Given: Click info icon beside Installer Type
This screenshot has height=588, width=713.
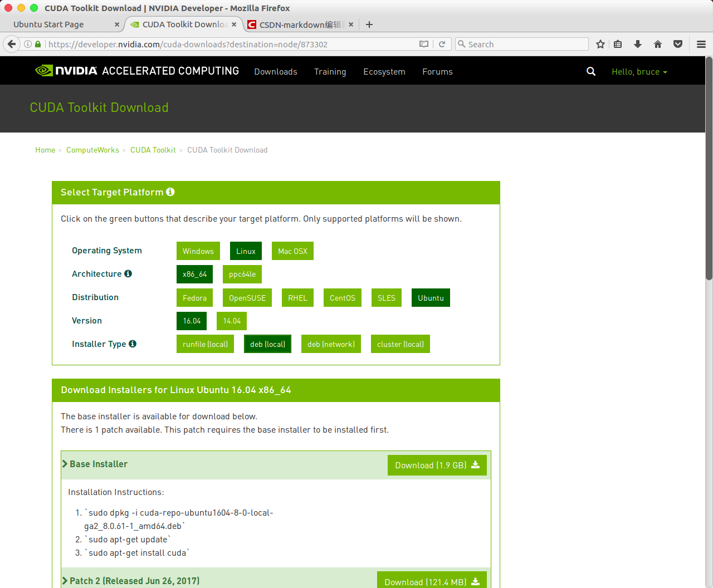Looking at the screenshot, I should (133, 344).
